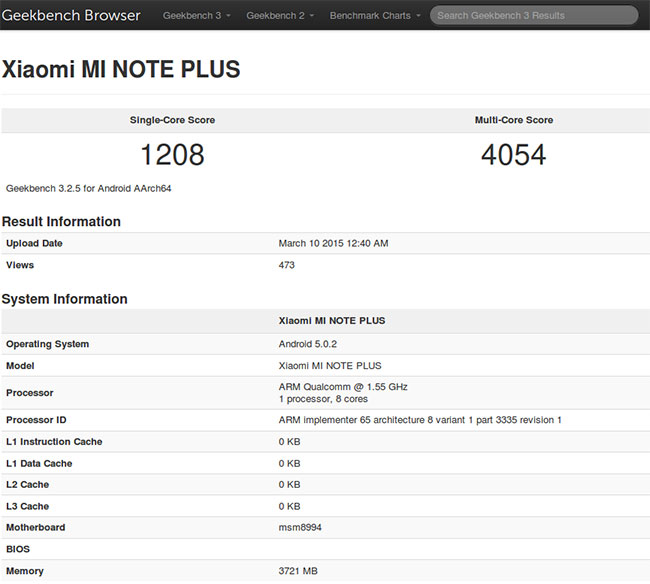
Task: Select the Model value Xiaomi MI NOTE PLUS
Action: [330, 366]
